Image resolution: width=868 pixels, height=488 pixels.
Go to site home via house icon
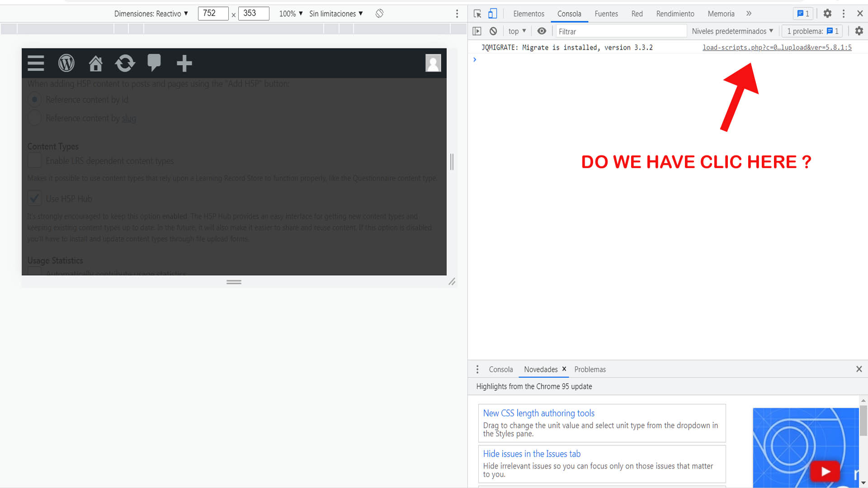(95, 63)
